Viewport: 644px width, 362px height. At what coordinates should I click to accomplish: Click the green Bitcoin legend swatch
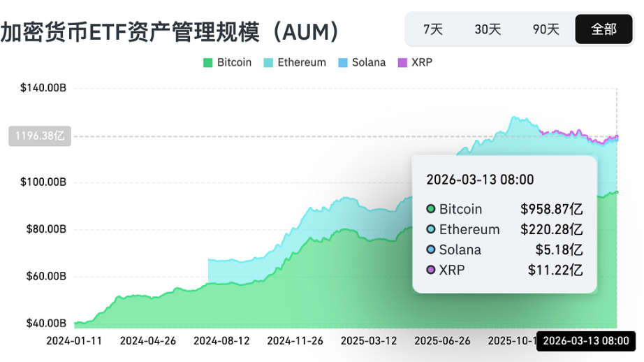pyautogui.click(x=207, y=63)
